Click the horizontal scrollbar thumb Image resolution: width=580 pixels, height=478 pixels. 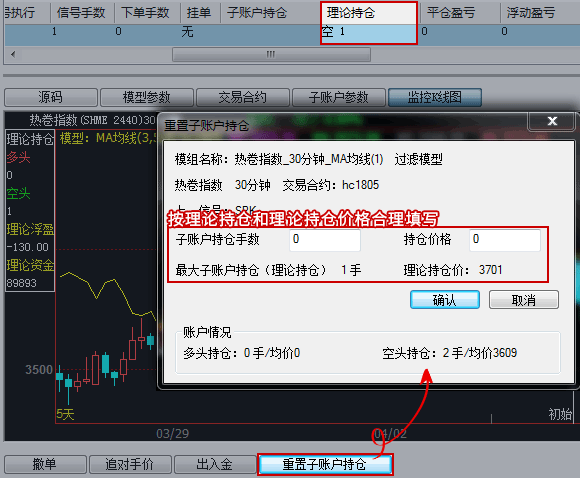[271, 54]
